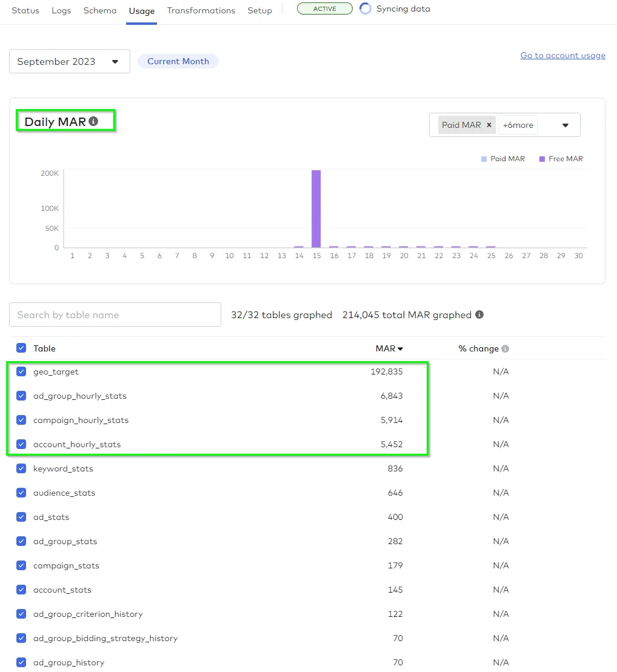The image size is (617, 672).
Task: Expand the +6more filter chip
Action: click(x=518, y=125)
